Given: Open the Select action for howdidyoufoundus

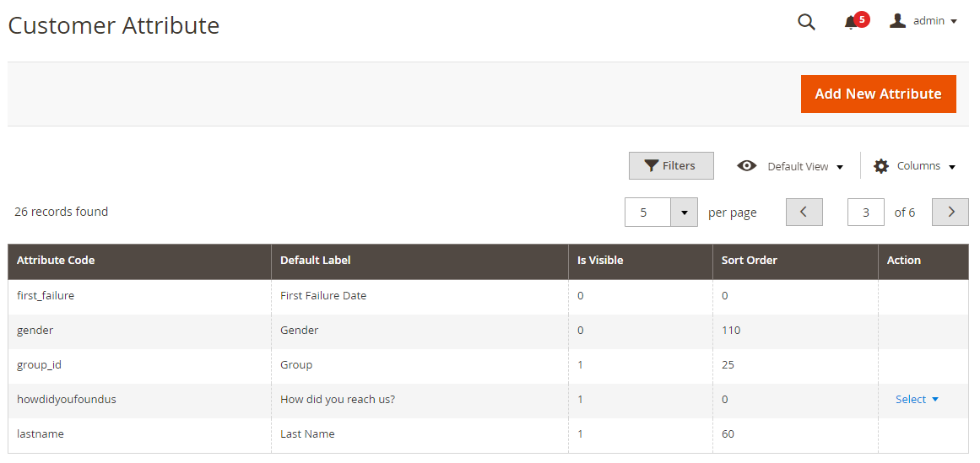Looking at the screenshot, I should click(917, 399).
